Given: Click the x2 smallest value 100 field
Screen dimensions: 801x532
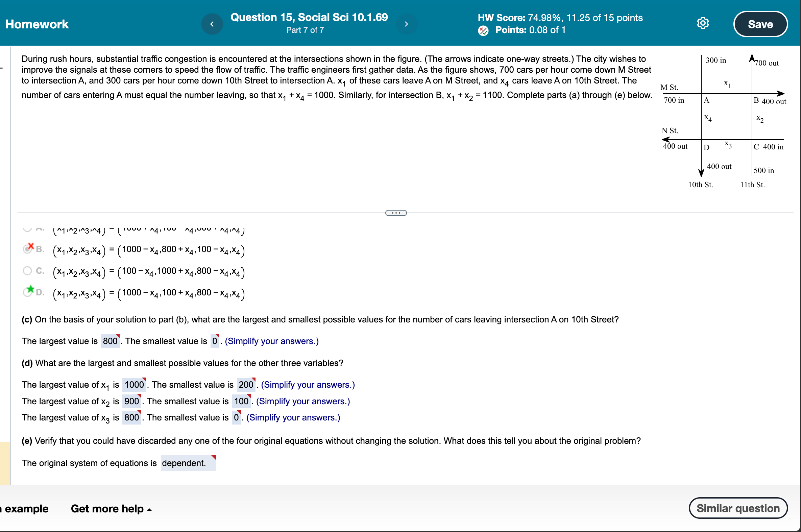Looking at the screenshot, I should (241, 402).
